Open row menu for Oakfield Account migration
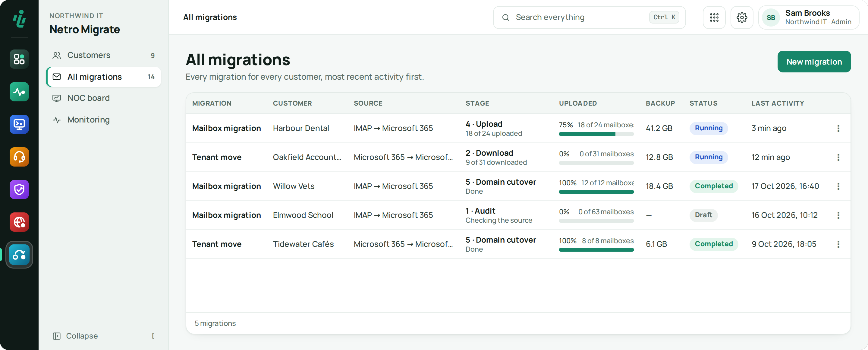Screen dimensions: 868x350 pos(838,157)
